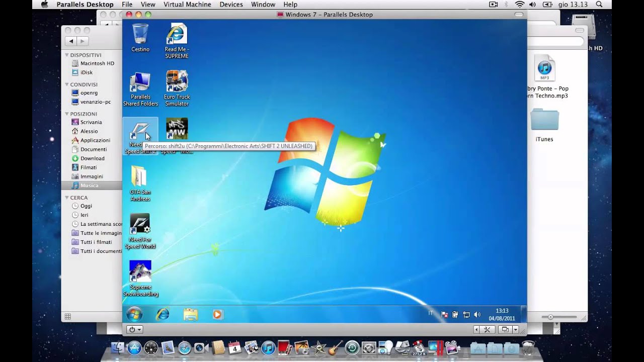
Task: Open the View menu
Action: 148,5
